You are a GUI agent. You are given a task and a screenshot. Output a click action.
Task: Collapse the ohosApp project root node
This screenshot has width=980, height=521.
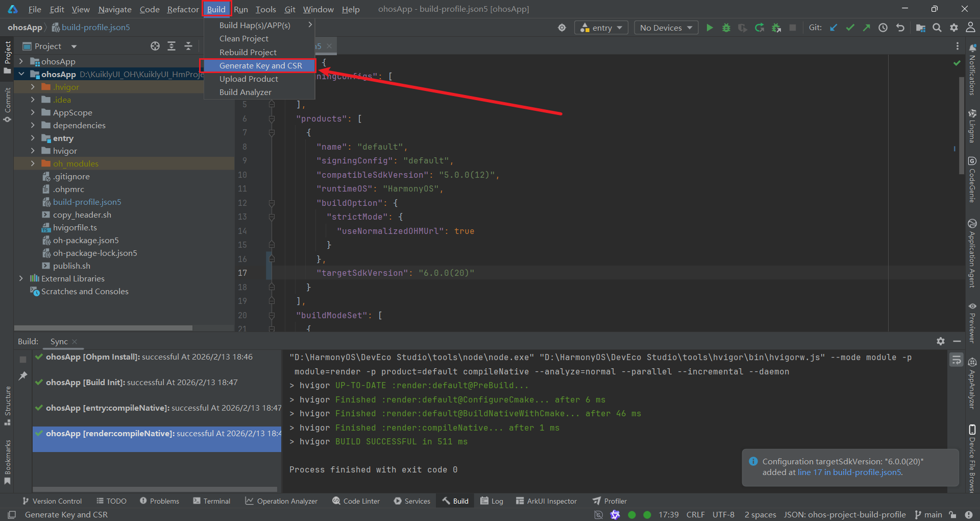pos(21,74)
